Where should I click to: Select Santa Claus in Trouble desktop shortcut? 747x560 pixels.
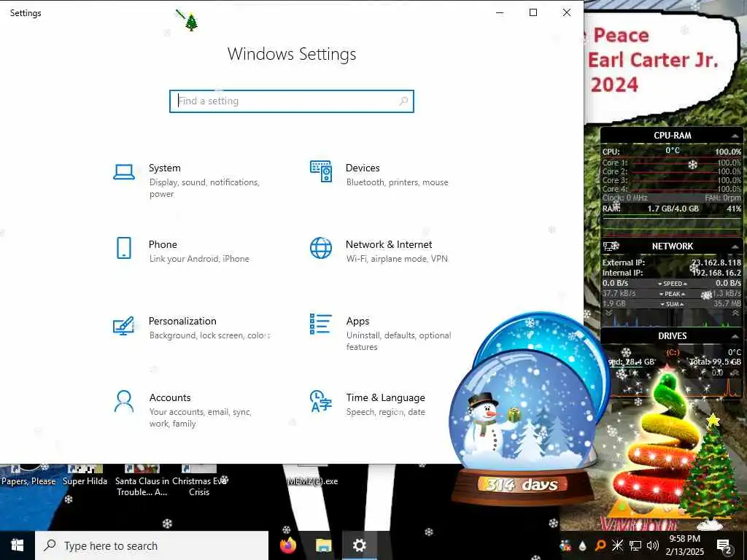tap(142, 481)
